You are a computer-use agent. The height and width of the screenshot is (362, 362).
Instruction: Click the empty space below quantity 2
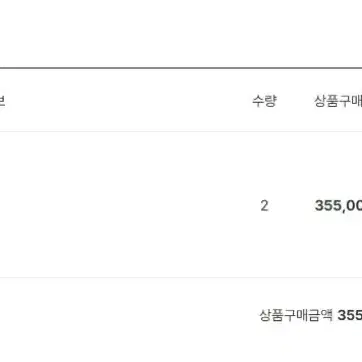[x=264, y=245]
